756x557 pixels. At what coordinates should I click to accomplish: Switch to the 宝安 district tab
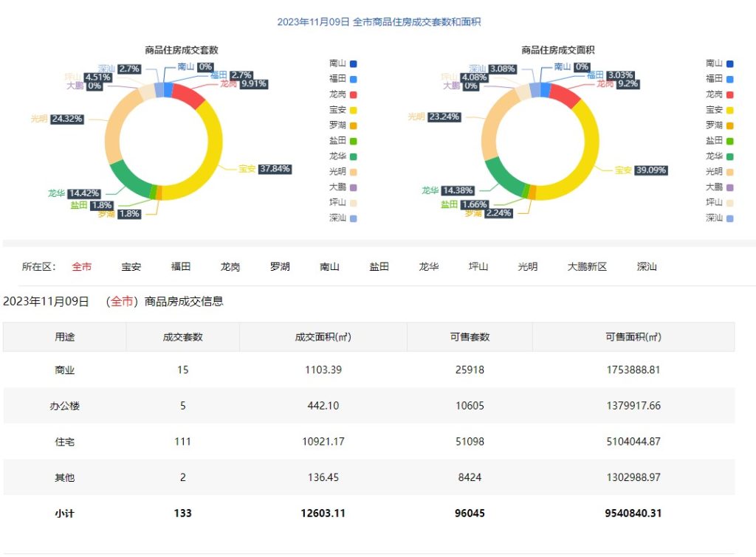point(131,267)
